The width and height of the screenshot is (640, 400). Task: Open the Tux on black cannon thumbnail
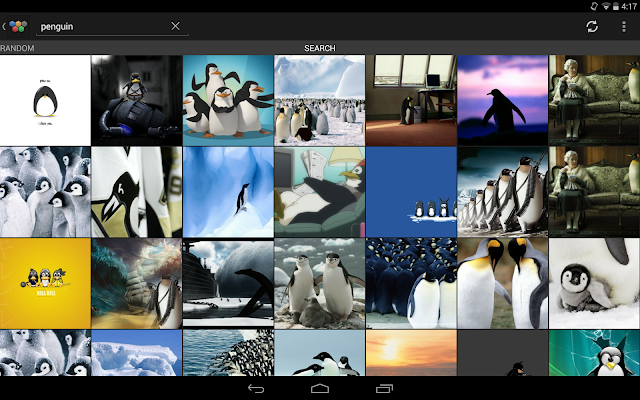137,100
